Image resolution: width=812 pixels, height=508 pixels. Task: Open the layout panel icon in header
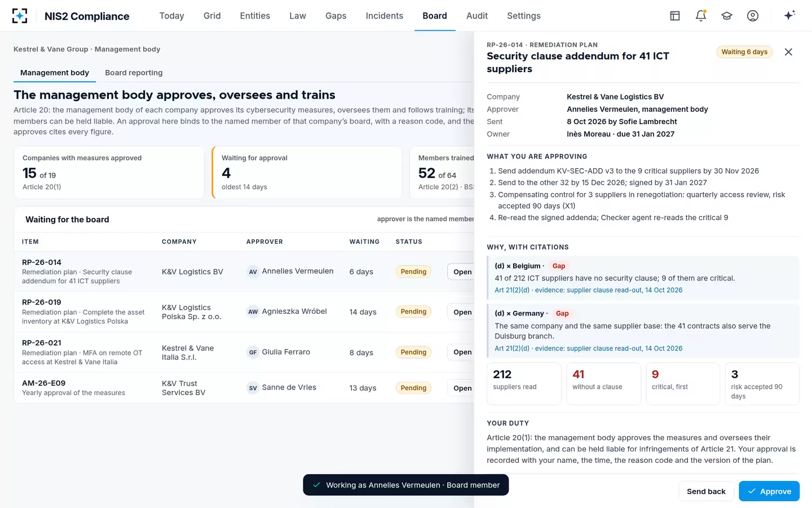pyautogui.click(x=675, y=16)
